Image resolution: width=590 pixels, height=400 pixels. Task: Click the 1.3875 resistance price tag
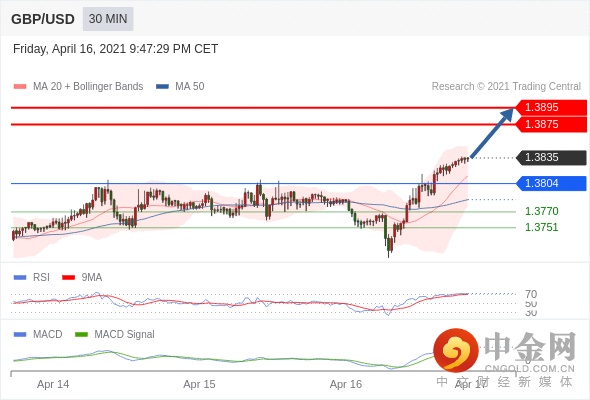click(x=551, y=124)
